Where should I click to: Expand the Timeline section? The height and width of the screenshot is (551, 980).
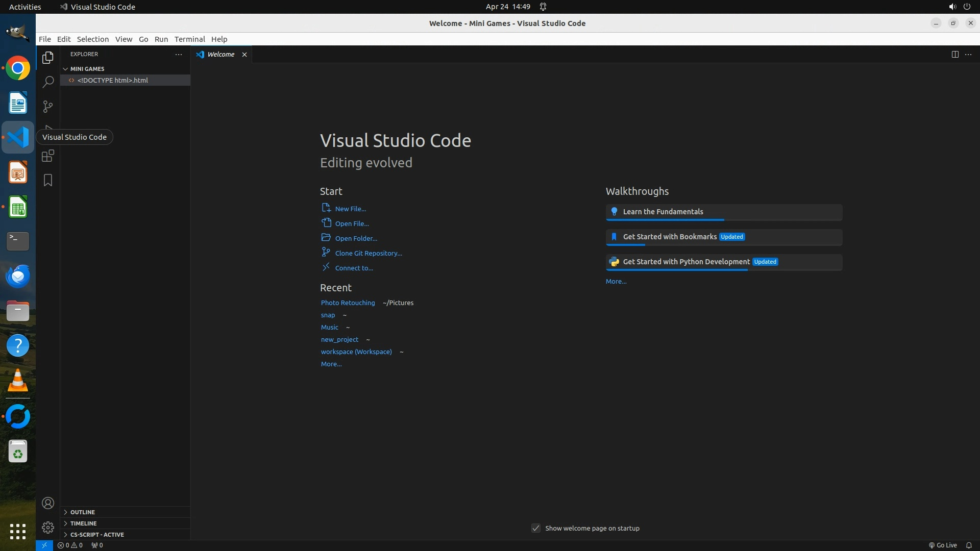click(83, 523)
